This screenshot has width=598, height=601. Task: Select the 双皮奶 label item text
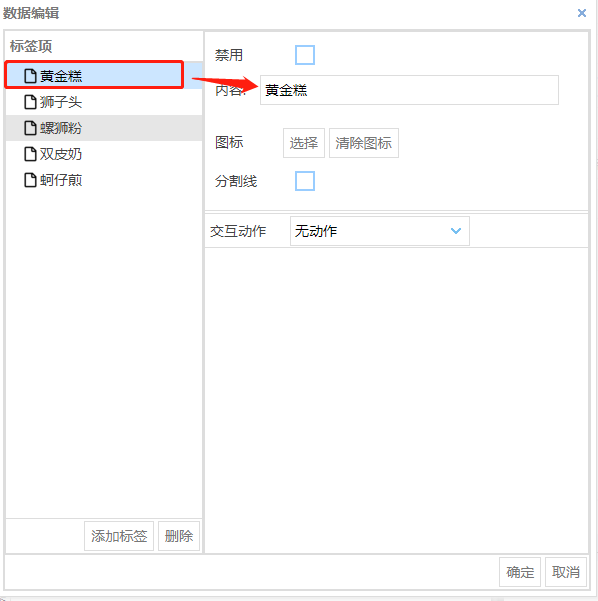pyautogui.click(x=61, y=154)
